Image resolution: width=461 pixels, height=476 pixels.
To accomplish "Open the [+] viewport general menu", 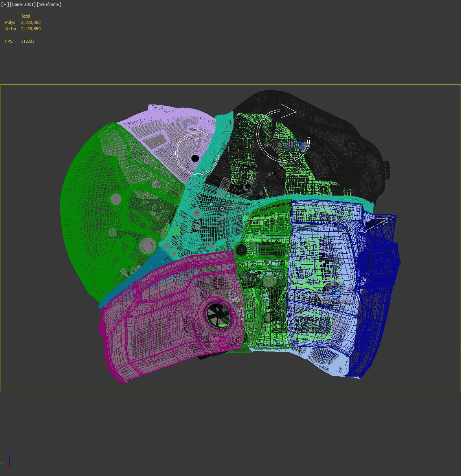I will pyautogui.click(x=5, y=4).
